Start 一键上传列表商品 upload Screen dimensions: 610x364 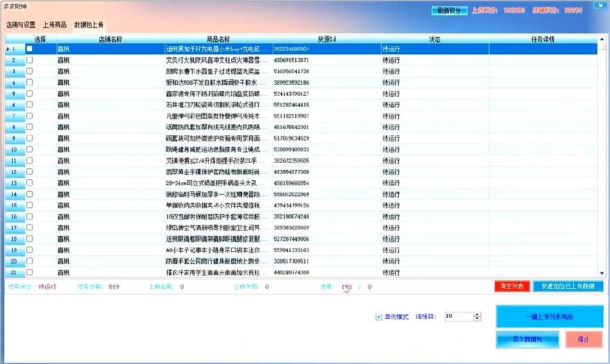pos(550,316)
